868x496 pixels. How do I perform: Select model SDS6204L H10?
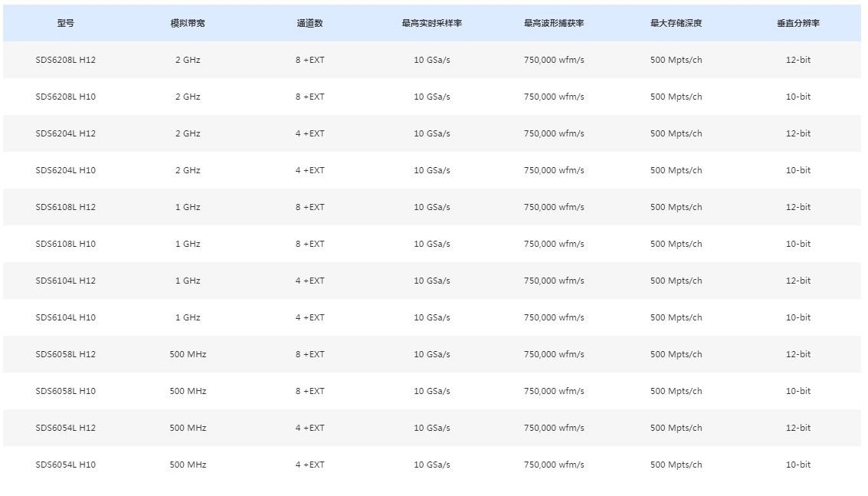(65, 170)
